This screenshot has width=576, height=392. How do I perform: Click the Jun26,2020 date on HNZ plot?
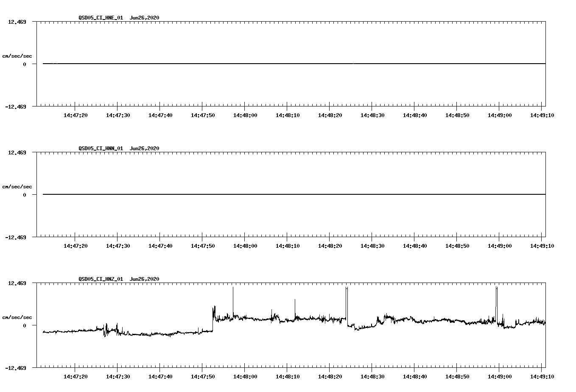145,279
